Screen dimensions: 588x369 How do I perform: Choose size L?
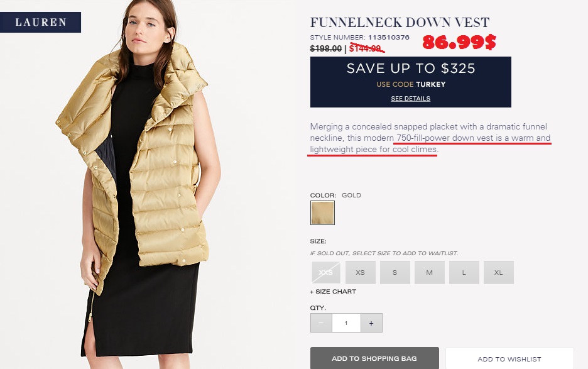point(464,273)
